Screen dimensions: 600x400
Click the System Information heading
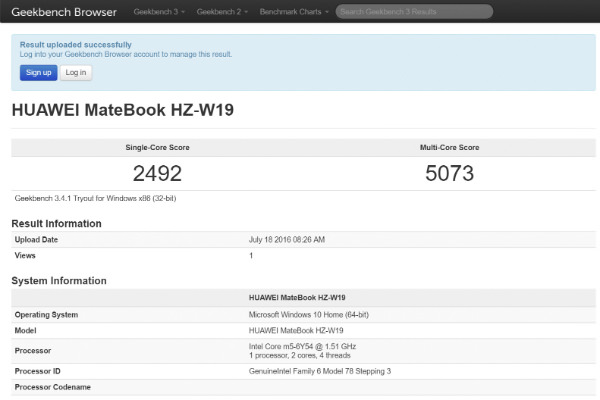[59, 281]
